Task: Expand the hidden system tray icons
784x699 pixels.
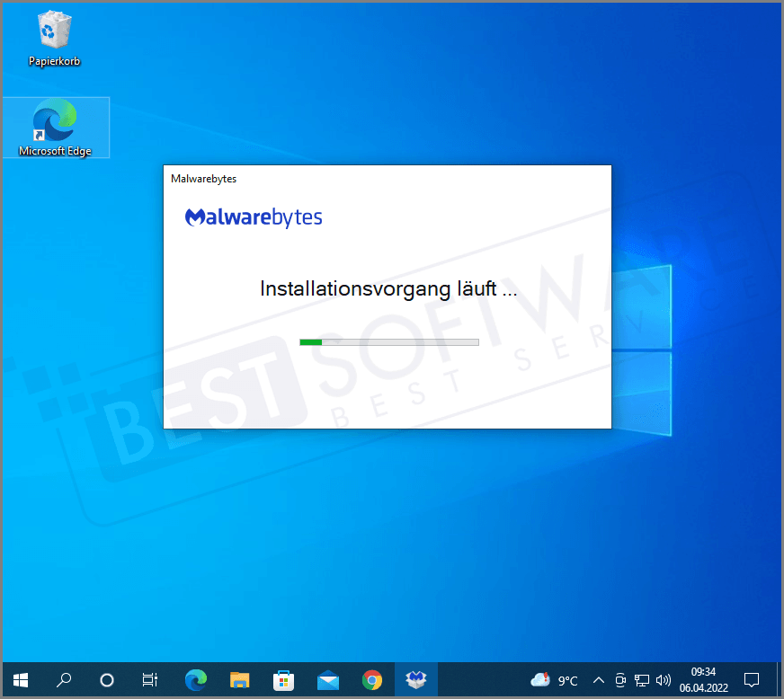Action: pos(598,680)
